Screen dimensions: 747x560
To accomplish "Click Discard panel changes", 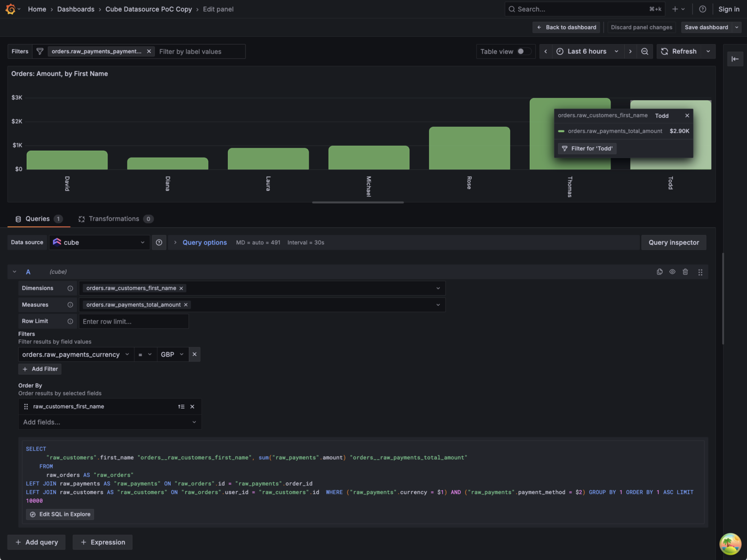I will [641, 27].
